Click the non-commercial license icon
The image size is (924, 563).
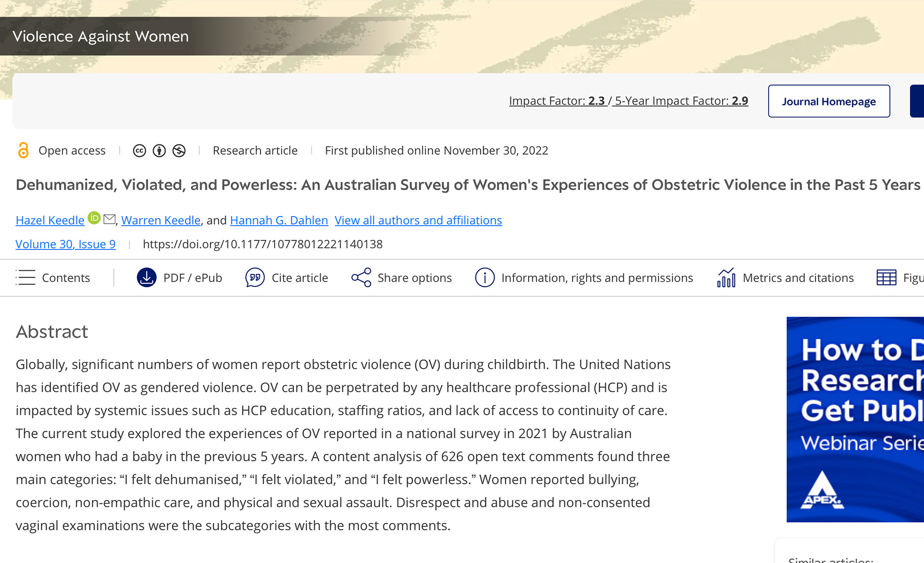pos(179,151)
